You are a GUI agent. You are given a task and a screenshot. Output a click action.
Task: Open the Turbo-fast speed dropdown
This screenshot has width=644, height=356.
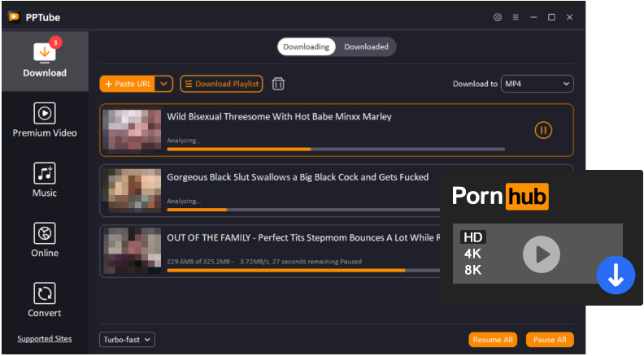[127, 340]
